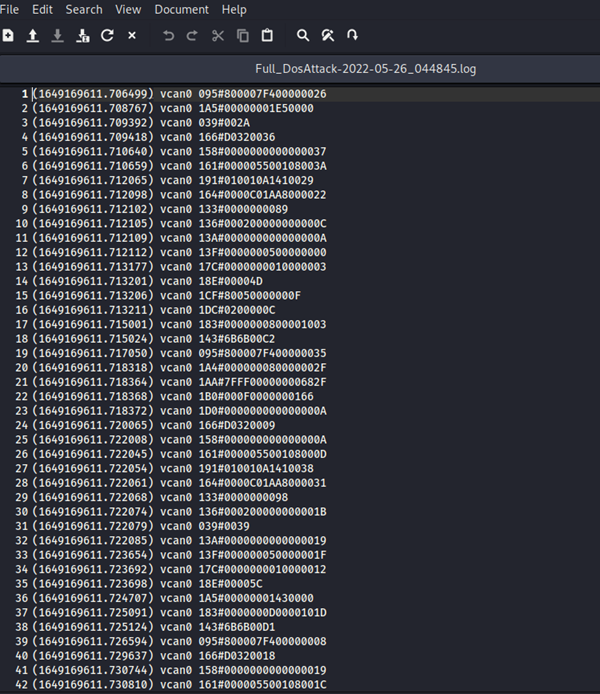
Task: Click line 15 text 1CF#80050000000F
Action: coord(250,296)
